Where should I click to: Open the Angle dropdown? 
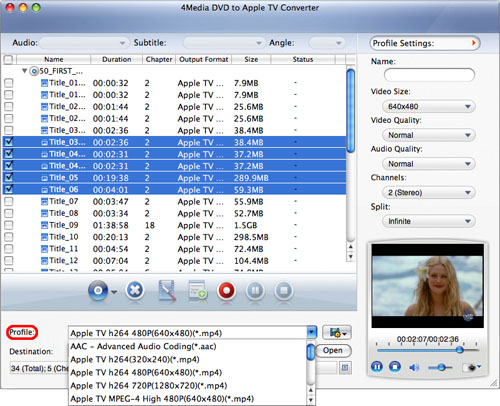click(x=327, y=43)
